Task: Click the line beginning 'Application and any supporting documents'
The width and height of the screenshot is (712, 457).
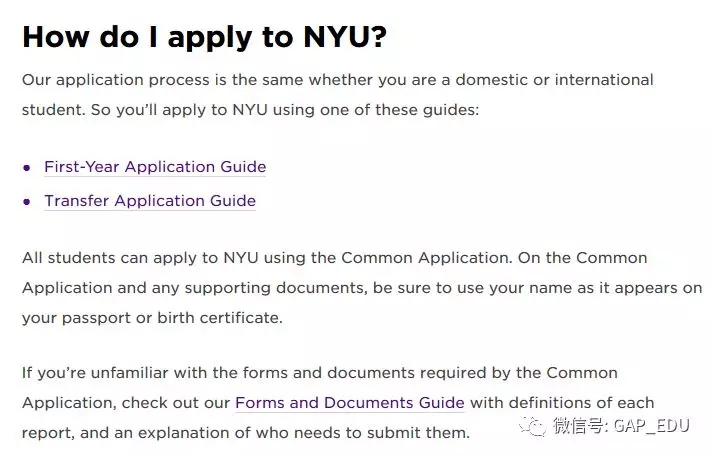Action: (x=362, y=288)
